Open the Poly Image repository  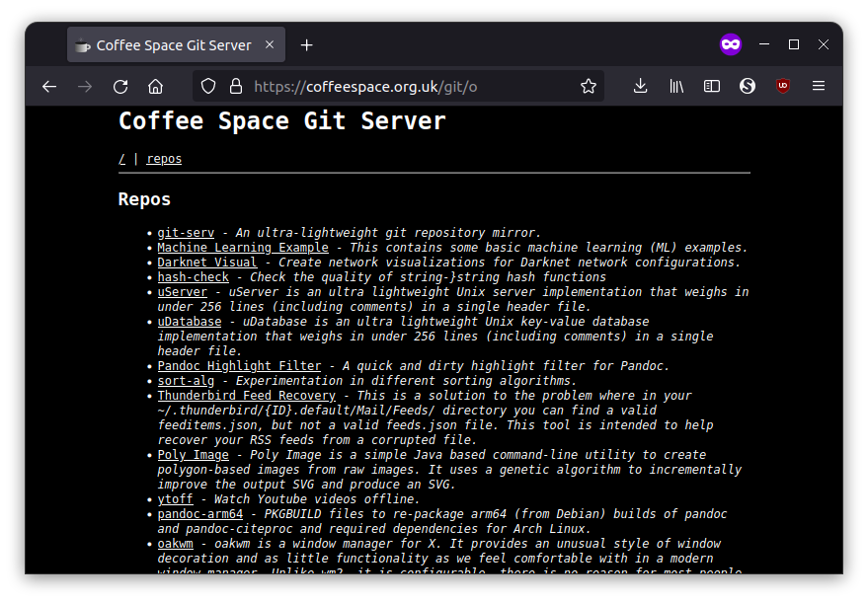[193, 455]
